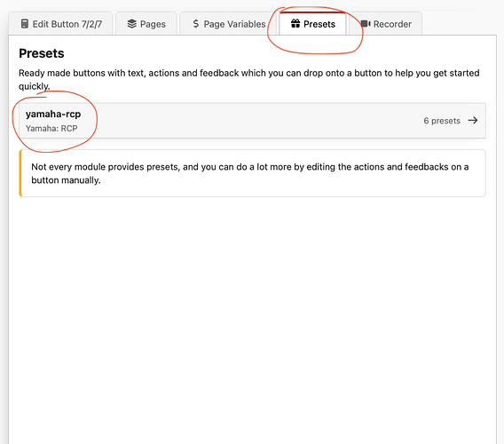Image resolution: width=504 pixels, height=444 pixels.
Task: Click the right arrow on yamaha-rcp row
Action: tap(472, 121)
